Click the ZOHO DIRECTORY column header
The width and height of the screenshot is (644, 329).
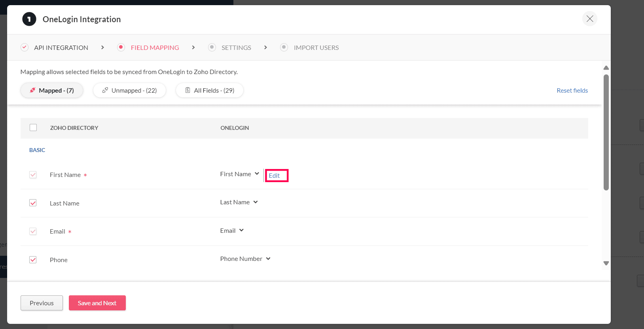[74, 128]
